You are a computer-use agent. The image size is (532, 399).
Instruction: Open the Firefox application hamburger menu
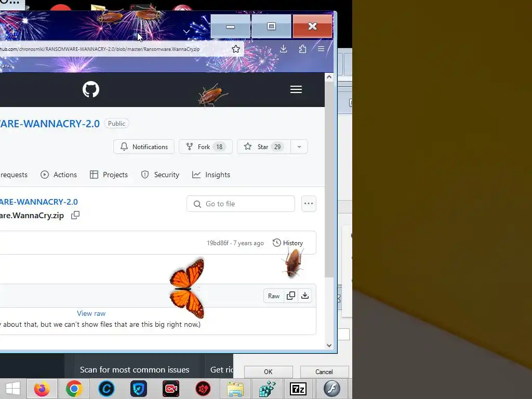coord(321,49)
